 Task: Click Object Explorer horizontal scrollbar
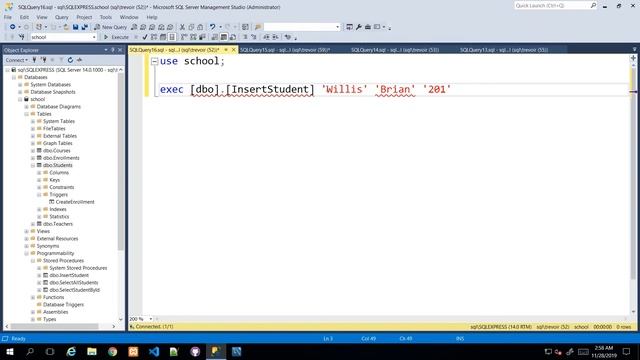54,326
